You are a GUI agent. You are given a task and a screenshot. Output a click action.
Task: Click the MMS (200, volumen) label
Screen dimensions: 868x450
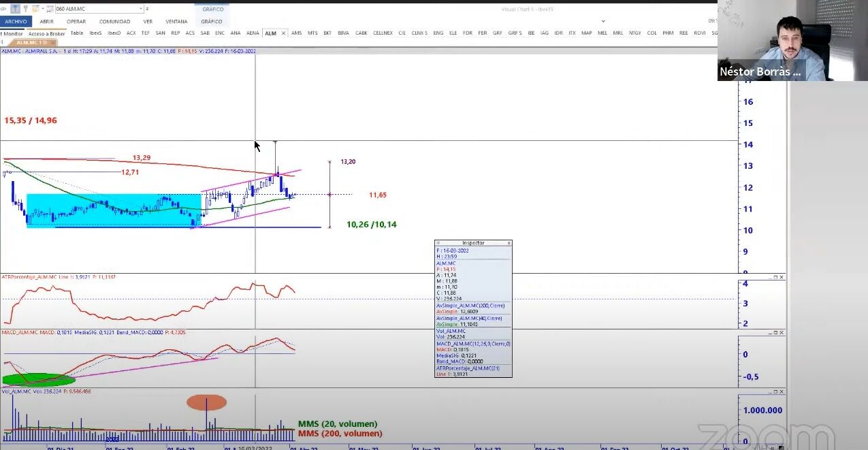[340, 434]
